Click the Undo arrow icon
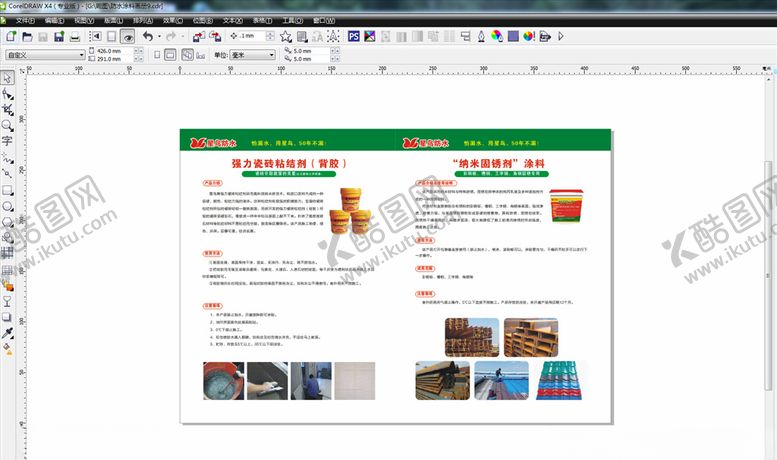 (x=148, y=36)
